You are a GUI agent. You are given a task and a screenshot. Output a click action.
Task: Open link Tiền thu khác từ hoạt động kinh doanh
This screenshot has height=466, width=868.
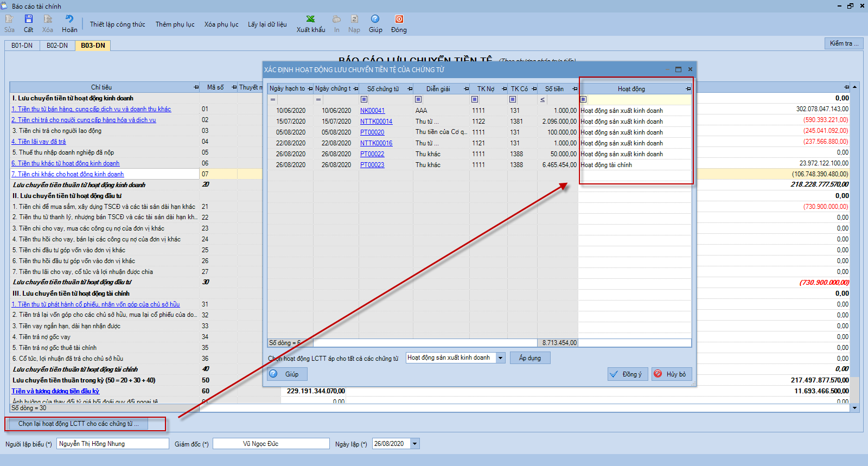pyautogui.click(x=66, y=163)
